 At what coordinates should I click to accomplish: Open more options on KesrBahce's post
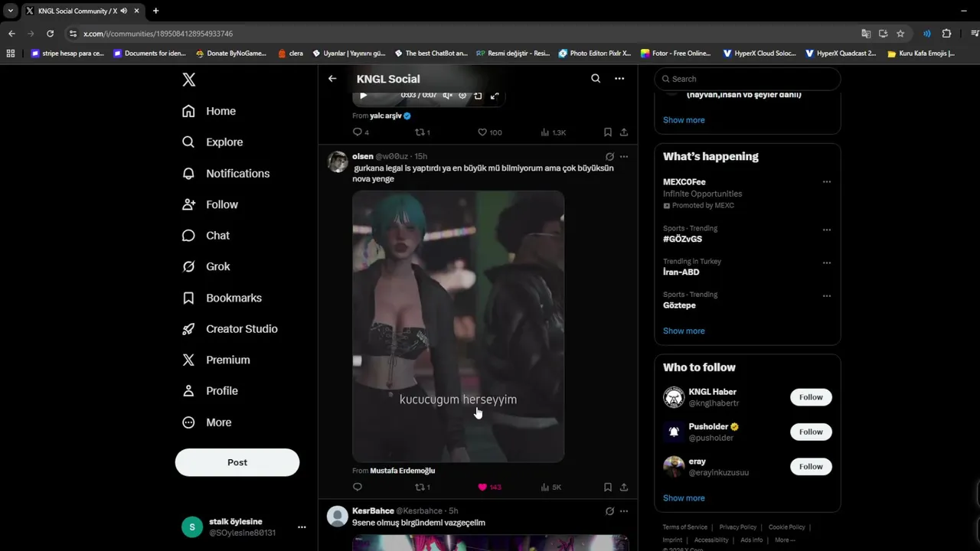coord(624,511)
